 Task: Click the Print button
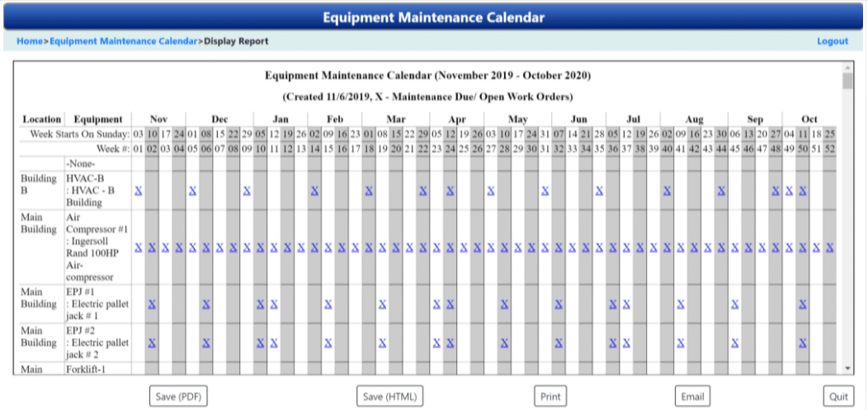tap(550, 397)
